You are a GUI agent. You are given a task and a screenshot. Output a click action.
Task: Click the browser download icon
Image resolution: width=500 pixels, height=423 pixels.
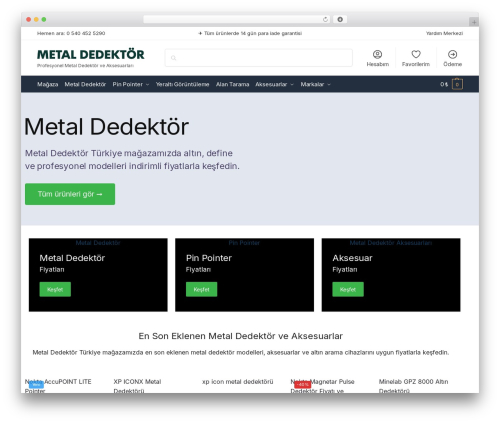click(340, 19)
